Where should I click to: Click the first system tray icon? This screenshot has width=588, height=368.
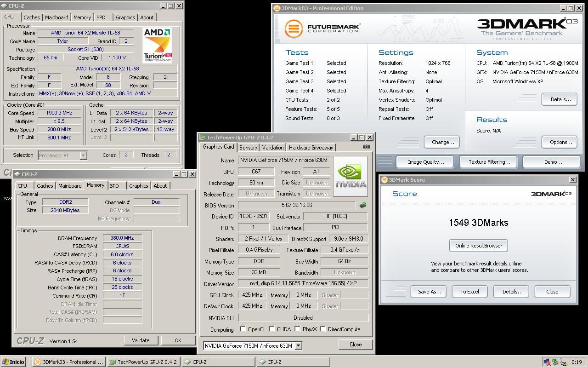[x=547, y=362]
